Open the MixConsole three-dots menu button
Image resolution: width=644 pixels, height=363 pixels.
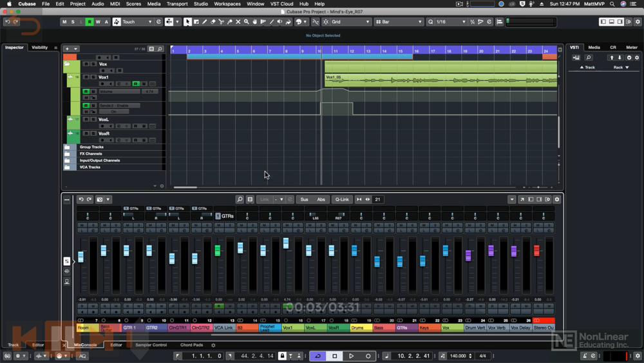tap(66, 200)
